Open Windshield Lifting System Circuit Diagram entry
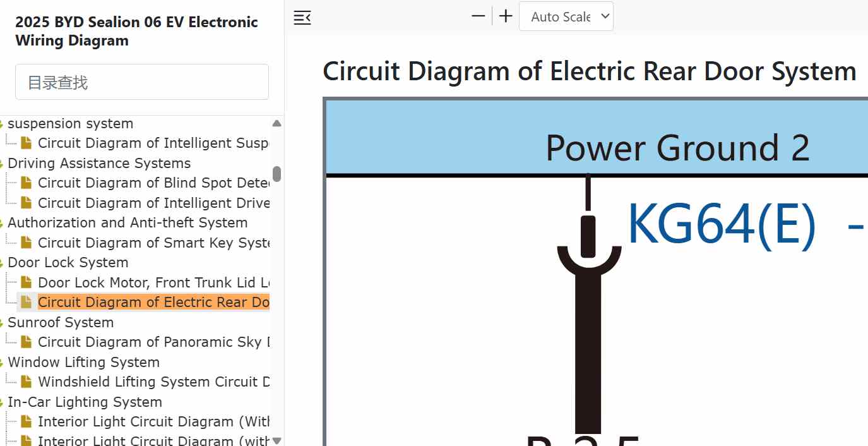This screenshot has width=868, height=446. 154,382
